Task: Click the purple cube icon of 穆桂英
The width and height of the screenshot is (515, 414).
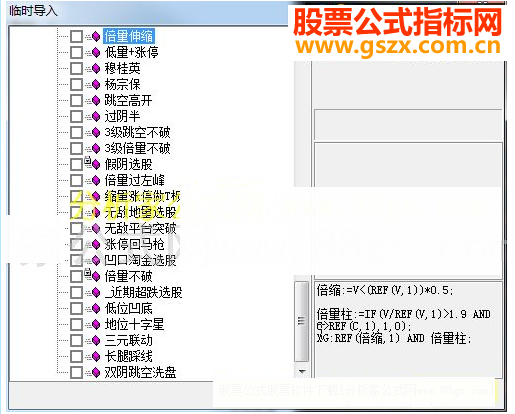Action: click(96, 68)
